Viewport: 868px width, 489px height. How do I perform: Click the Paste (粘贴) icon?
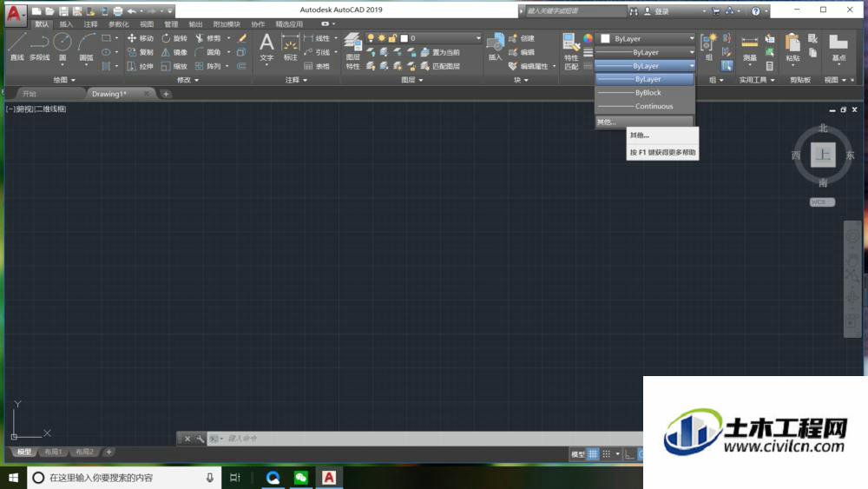(792, 47)
